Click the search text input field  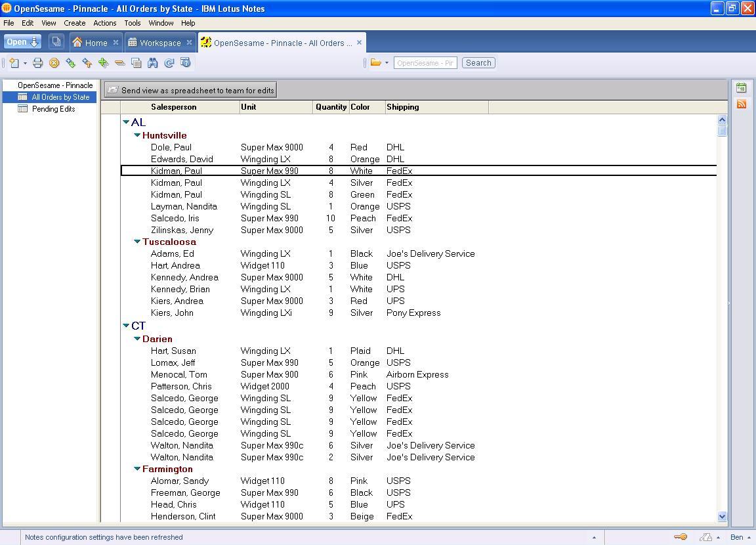coord(425,63)
